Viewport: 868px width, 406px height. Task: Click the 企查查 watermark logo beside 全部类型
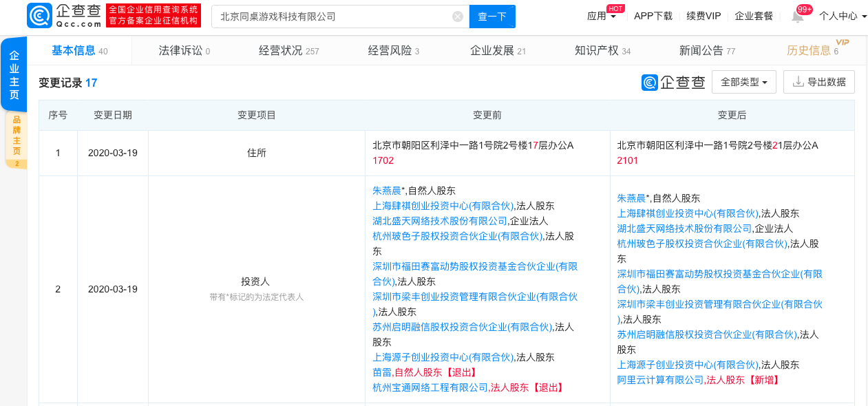(x=673, y=82)
